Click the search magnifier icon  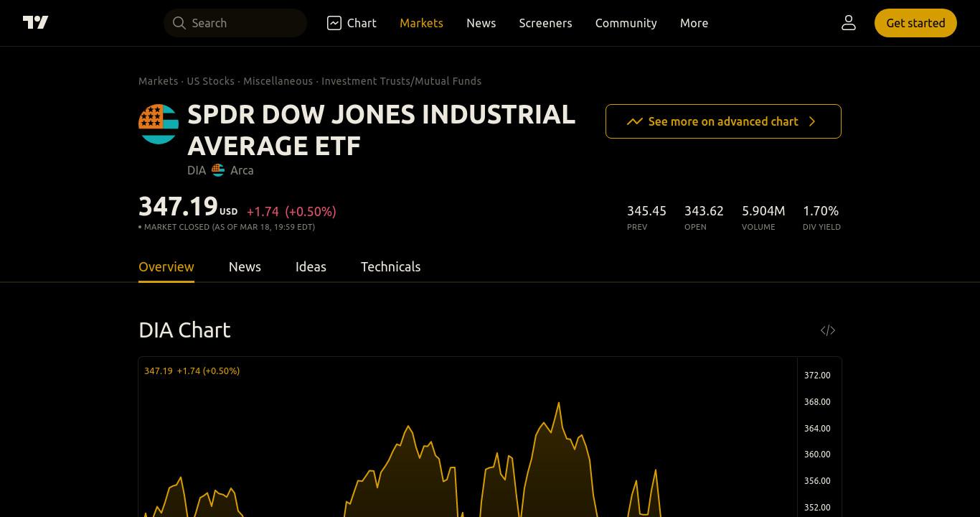pyautogui.click(x=179, y=23)
